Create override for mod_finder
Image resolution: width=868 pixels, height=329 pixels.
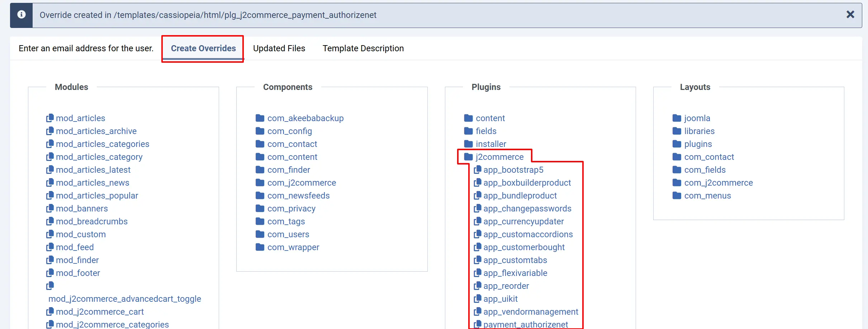click(72, 260)
